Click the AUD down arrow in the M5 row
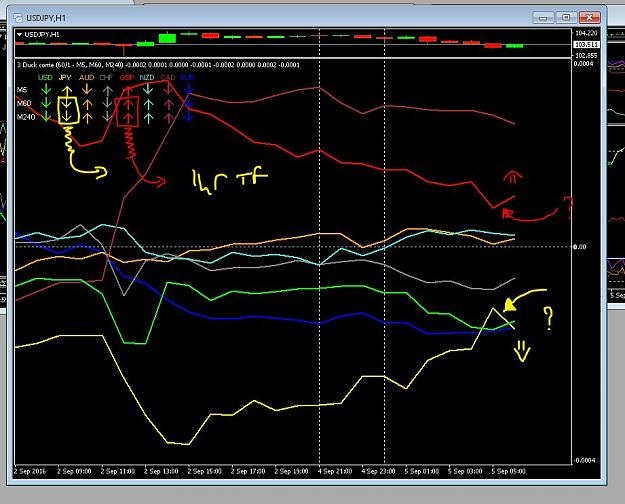Image resolution: width=625 pixels, height=504 pixels. tap(87, 89)
